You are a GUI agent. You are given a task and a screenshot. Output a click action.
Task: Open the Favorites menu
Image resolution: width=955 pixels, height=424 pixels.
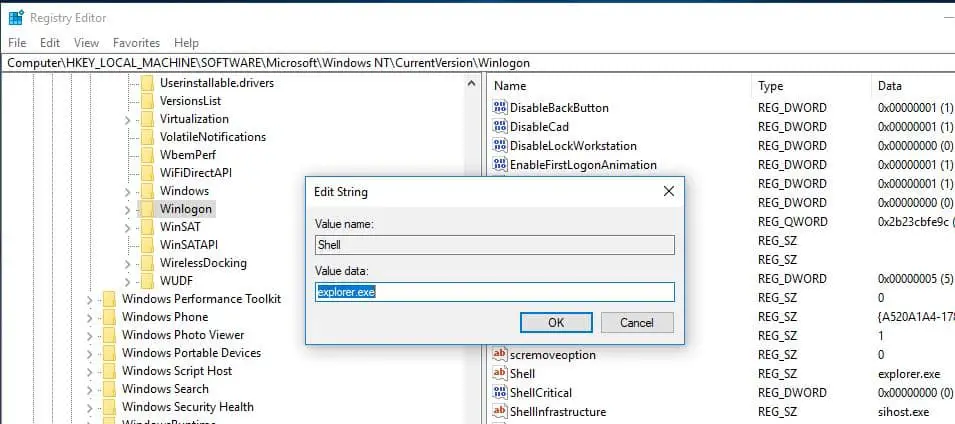[136, 43]
